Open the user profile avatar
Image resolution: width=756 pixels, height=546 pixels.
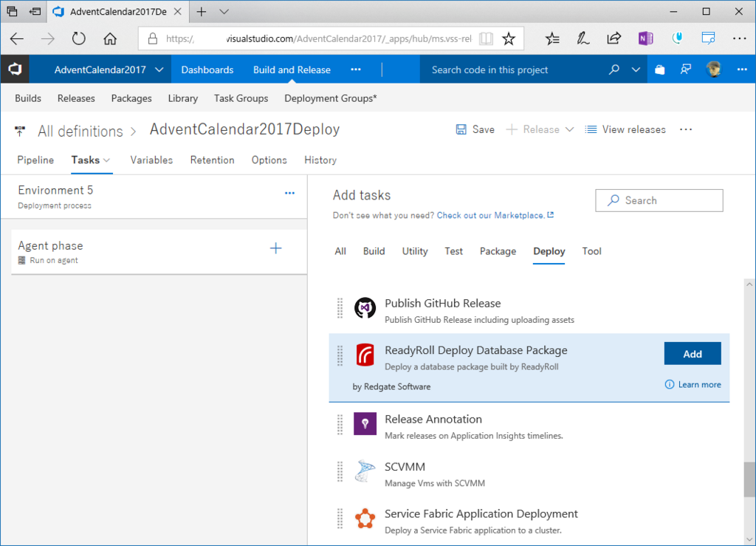tap(714, 69)
